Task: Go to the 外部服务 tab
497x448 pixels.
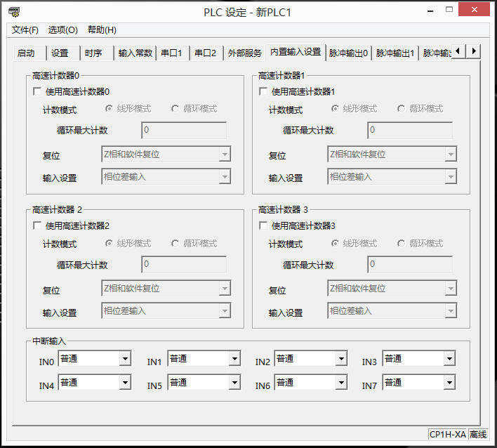Action: click(245, 53)
